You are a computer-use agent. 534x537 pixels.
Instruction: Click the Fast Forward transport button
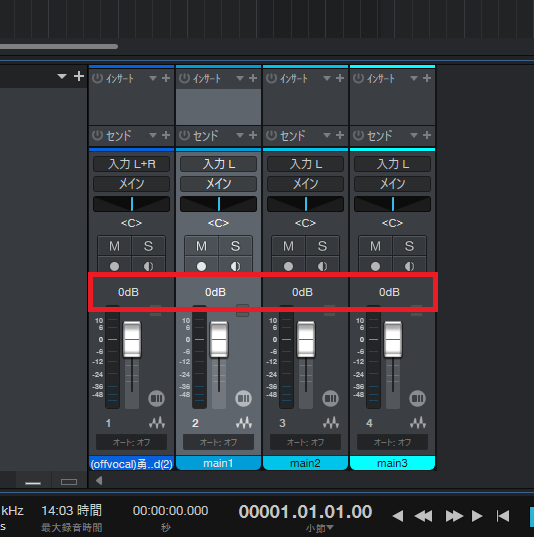pos(454,516)
